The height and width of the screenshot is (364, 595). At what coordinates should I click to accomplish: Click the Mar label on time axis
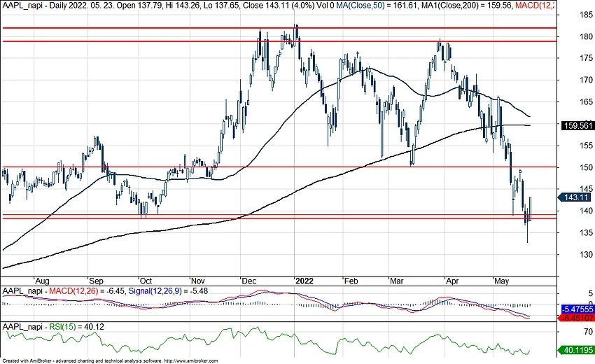397,281
